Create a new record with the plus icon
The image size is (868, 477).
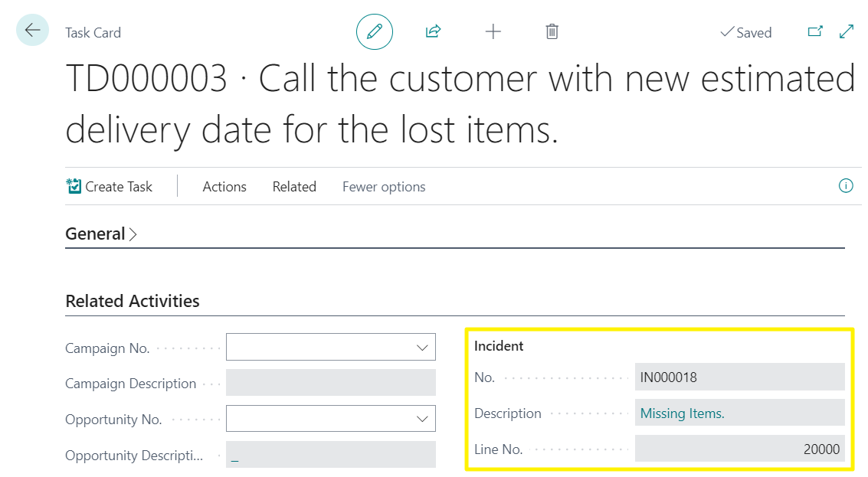coord(493,32)
